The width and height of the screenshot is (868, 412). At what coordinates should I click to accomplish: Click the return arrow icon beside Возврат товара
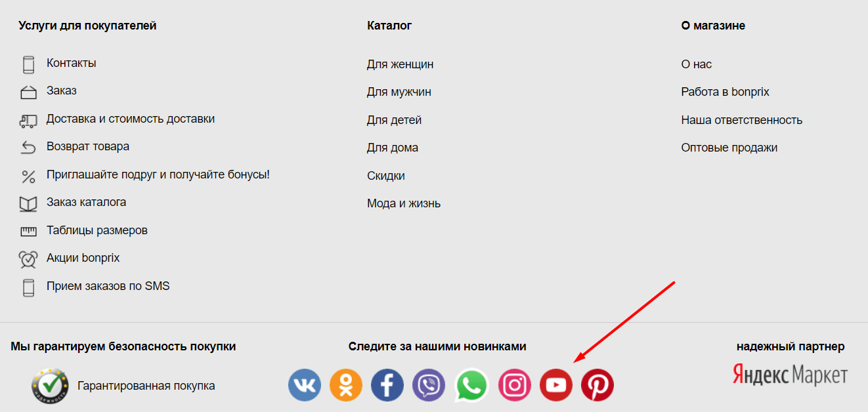click(x=28, y=148)
